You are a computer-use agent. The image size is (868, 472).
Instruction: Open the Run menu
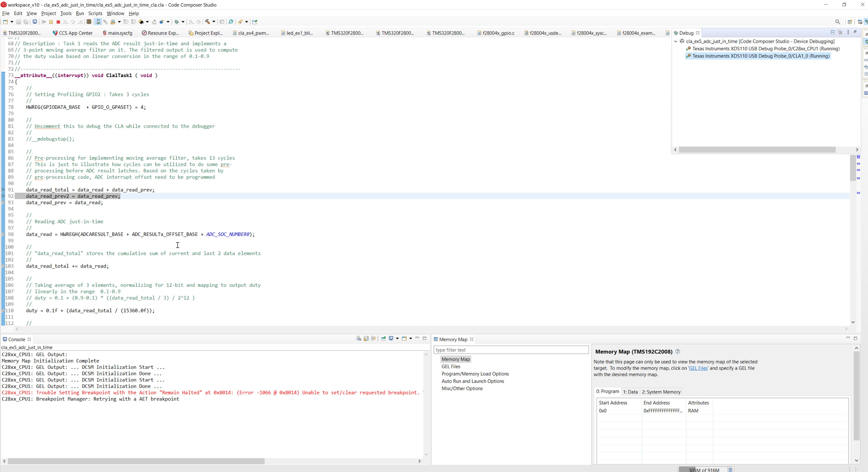[x=80, y=13]
